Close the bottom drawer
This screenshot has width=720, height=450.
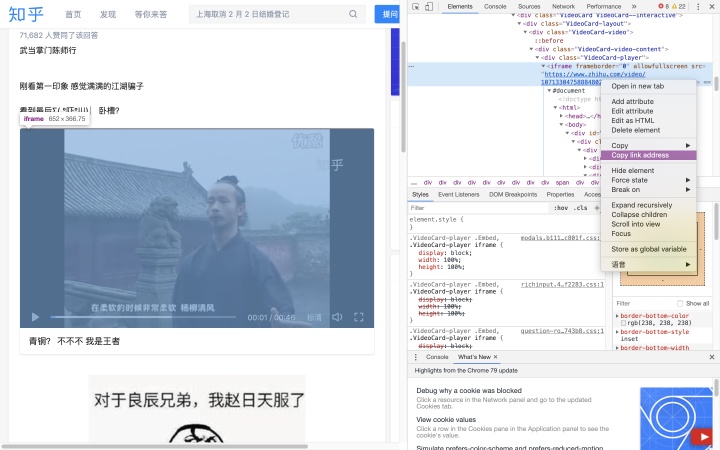712,357
